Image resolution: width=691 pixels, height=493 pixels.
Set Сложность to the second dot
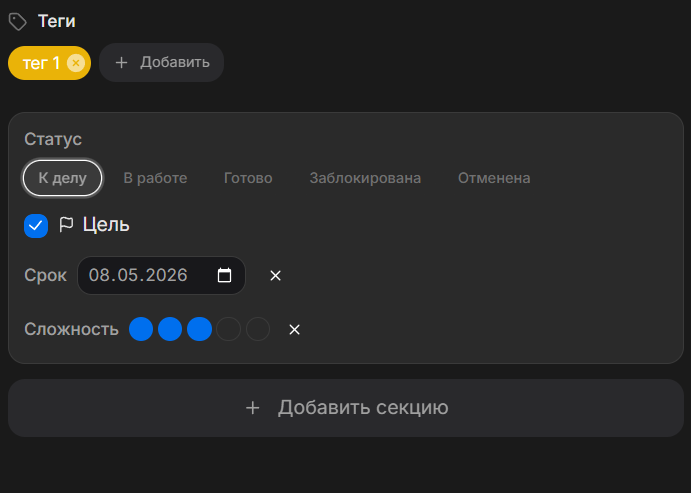point(170,329)
